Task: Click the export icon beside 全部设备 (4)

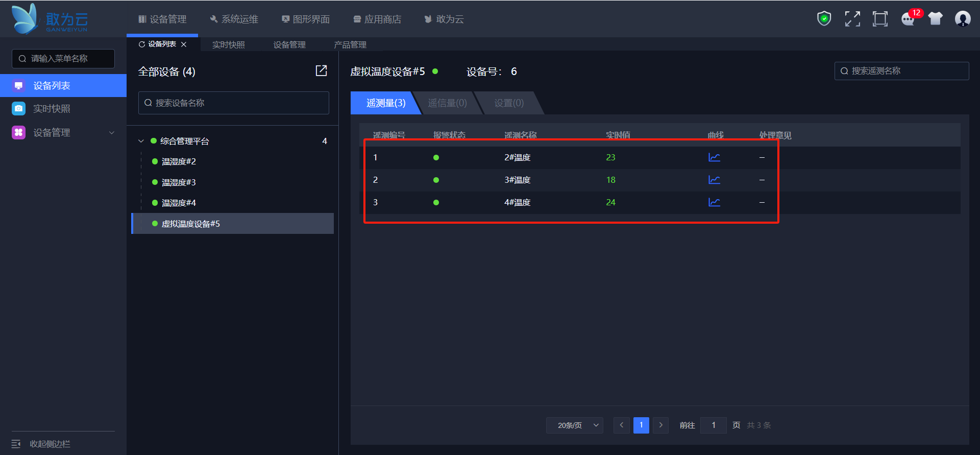Action: (321, 70)
